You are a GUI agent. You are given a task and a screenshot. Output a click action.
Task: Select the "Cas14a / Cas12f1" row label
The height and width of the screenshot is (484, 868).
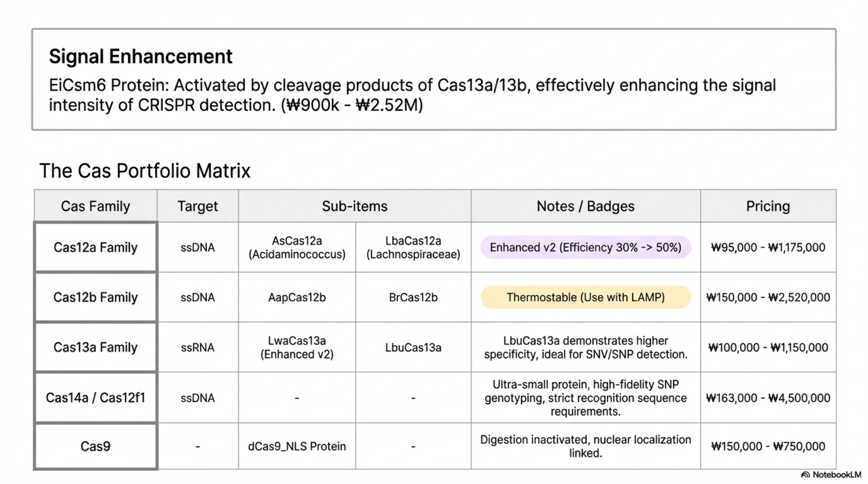(95, 397)
